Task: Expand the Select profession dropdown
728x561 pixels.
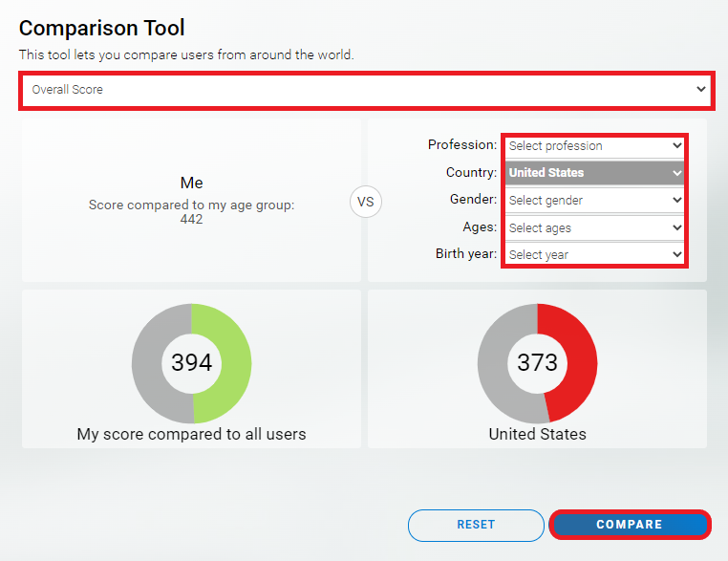Action: coord(594,146)
